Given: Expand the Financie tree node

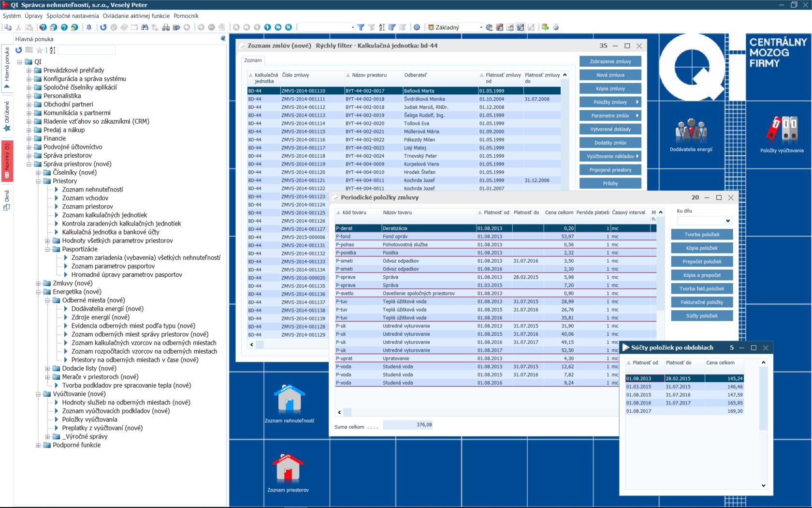Looking at the screenshot, I should pyautogui.click(x=29, y=138).
